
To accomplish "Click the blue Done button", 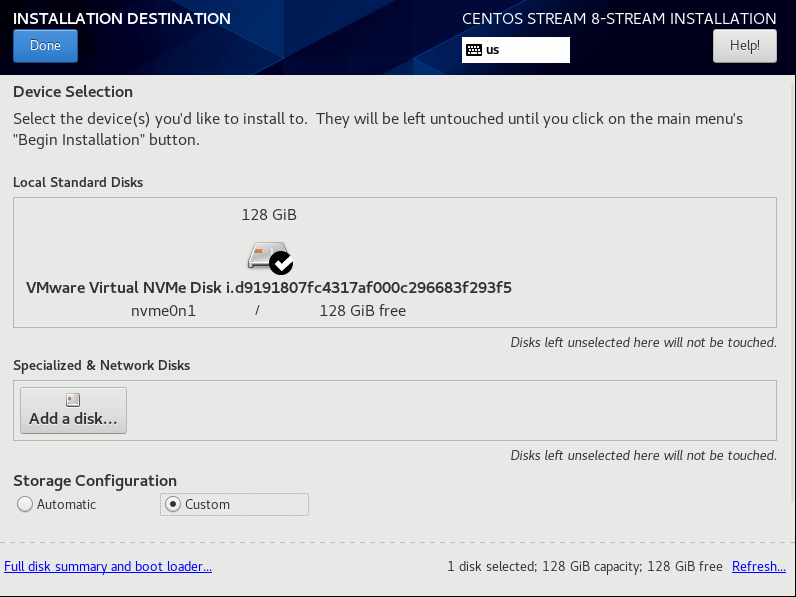I will point(45,46).
